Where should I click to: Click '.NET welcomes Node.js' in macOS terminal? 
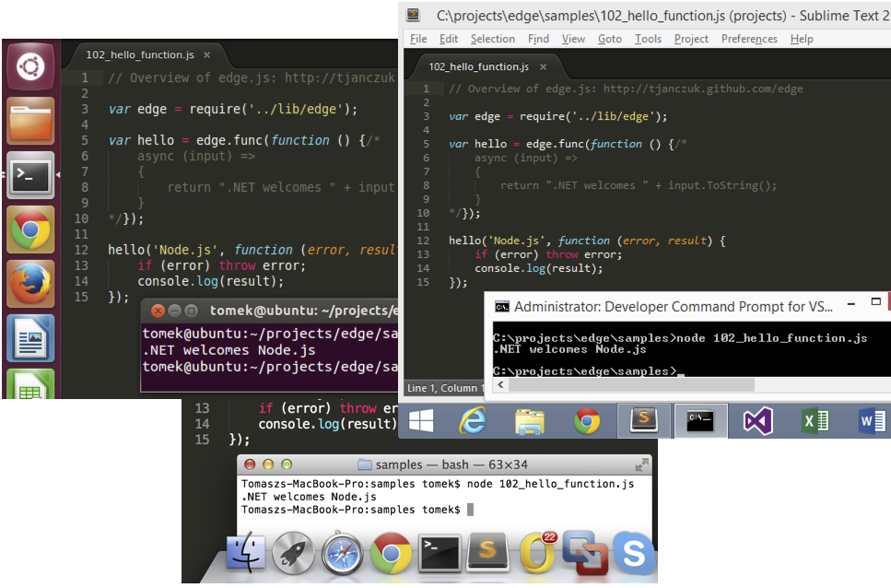click(309, 497)
